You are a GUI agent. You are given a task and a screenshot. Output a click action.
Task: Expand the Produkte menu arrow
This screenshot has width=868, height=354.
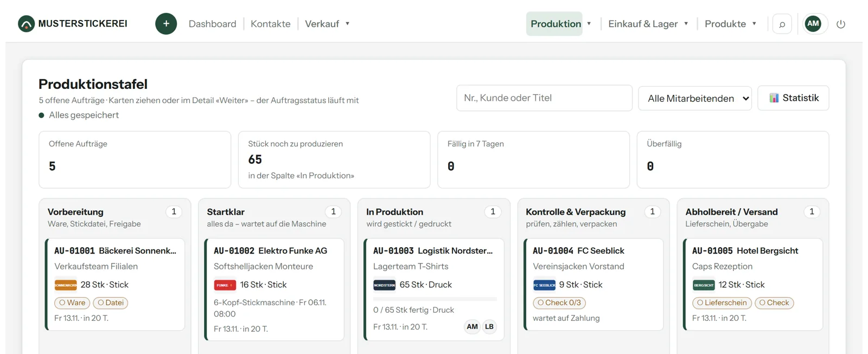coord(754,24)
